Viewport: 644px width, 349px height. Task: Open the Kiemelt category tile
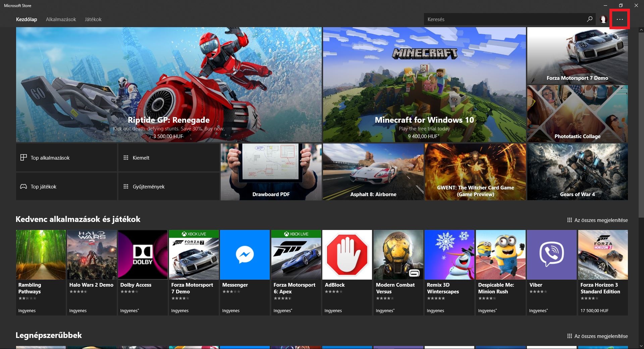(x=168, y=158)
